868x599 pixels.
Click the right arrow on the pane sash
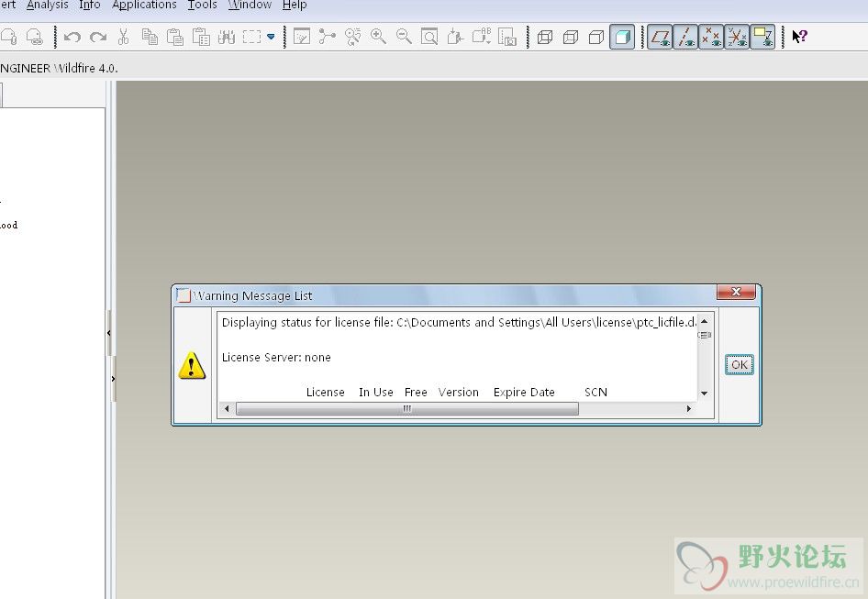pyautogui.click(x=114, y=379)
